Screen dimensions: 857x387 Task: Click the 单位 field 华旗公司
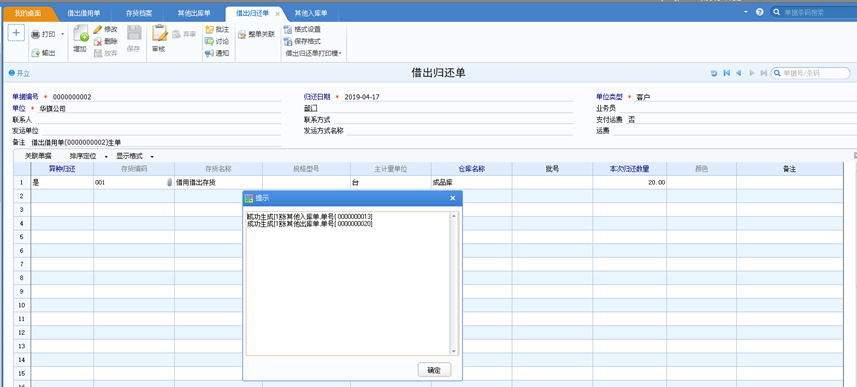click(x=159, y=109)
